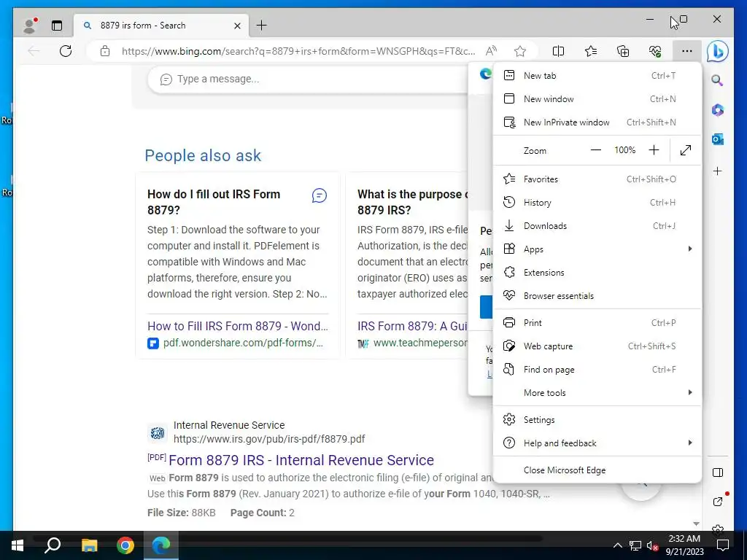Select New window menu item

[597, 98]
